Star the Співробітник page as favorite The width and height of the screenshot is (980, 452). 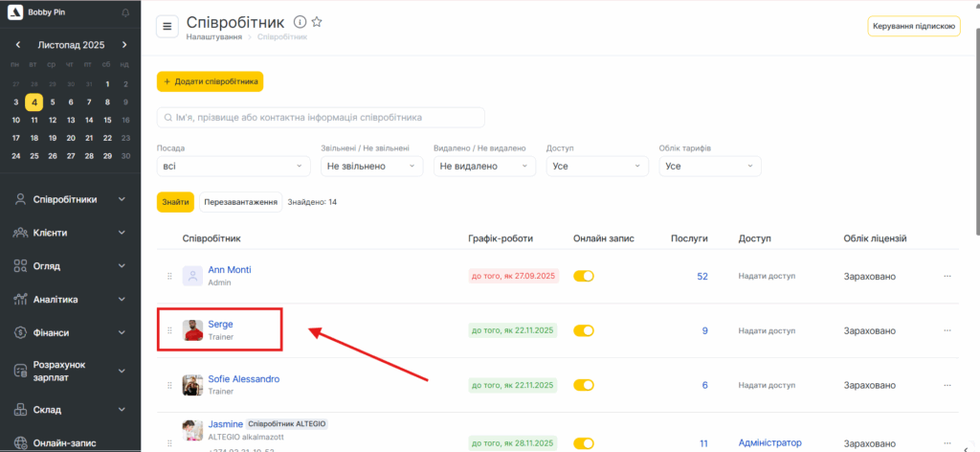[317, 22]
